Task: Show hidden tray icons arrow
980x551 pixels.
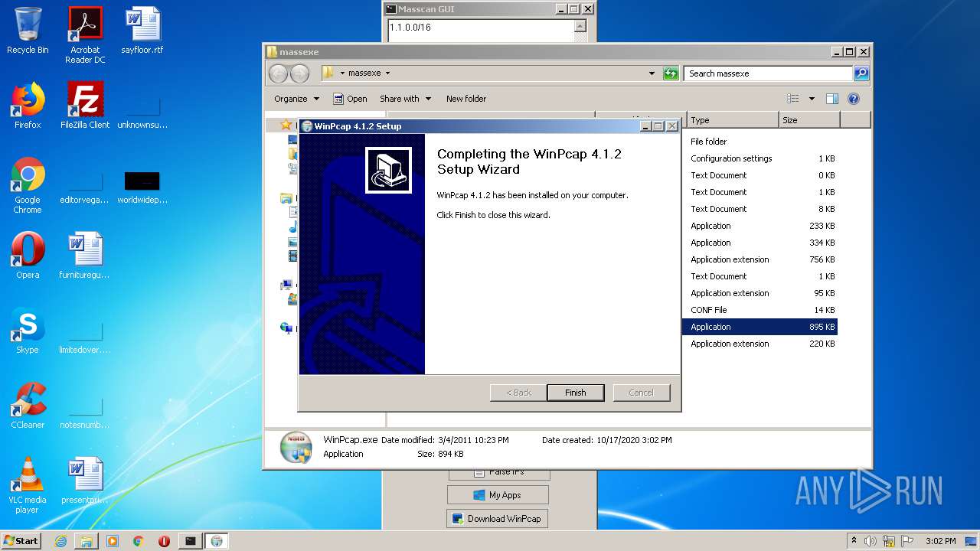Action: point(853,541)
